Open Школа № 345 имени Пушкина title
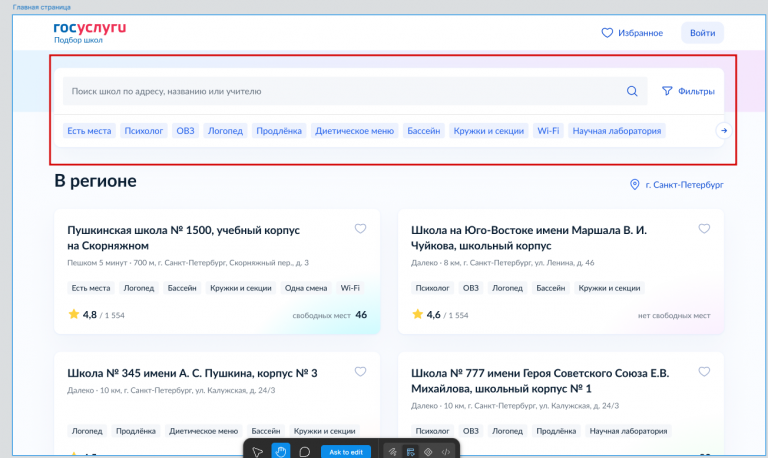Viewport: 768px width, 458px height. (x=192, y=373)
